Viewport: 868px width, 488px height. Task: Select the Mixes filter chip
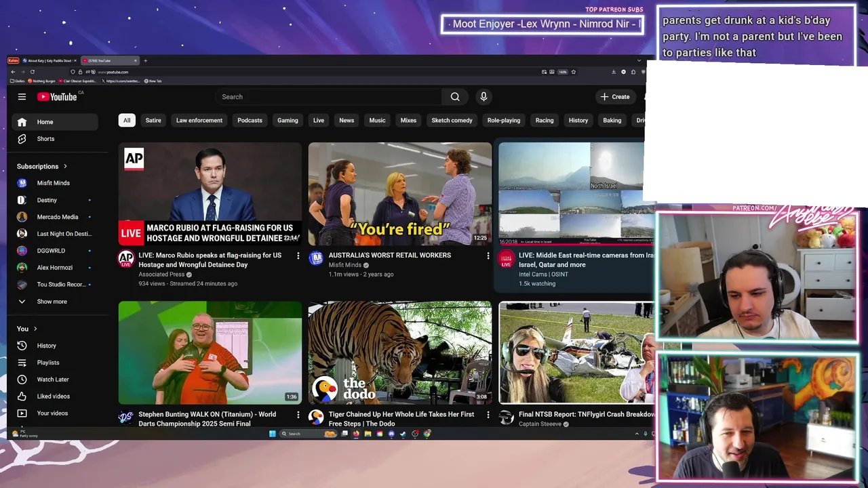point(408,120)
